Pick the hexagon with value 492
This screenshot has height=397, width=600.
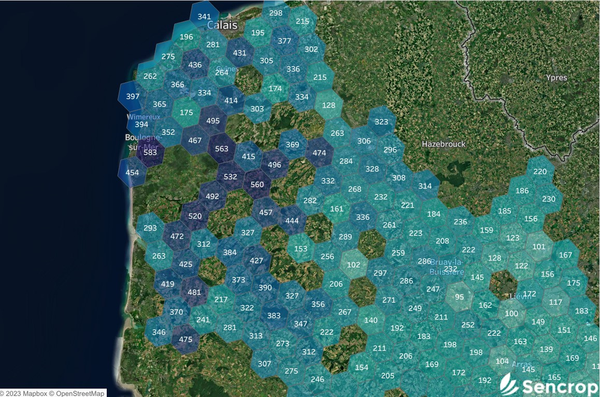point(212,196)
